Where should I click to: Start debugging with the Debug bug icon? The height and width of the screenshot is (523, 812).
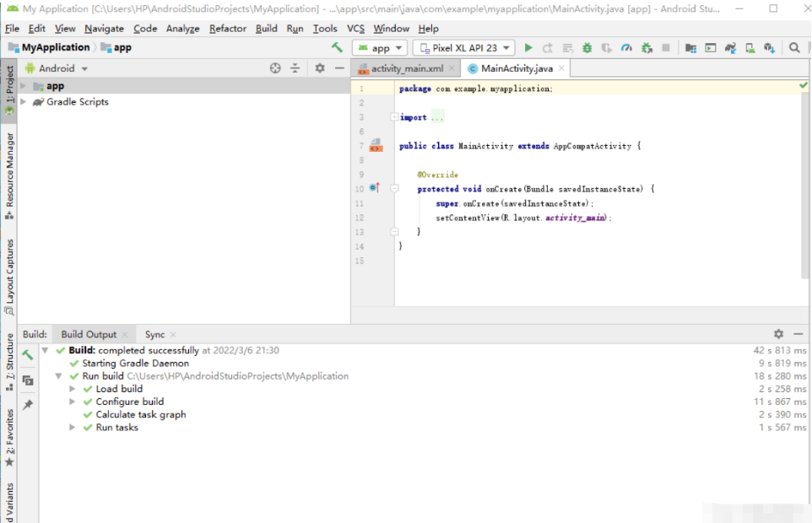pos(587,48)
